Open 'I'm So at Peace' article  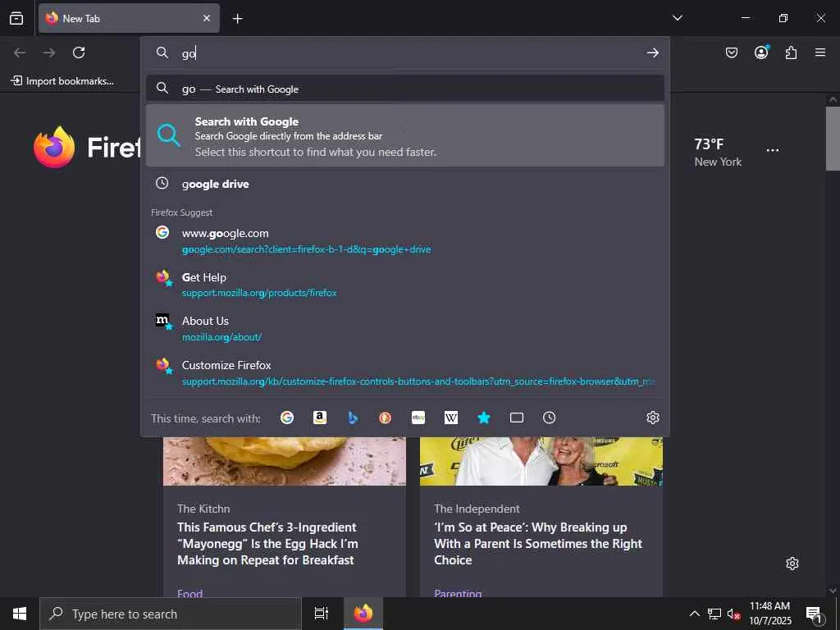(538, 544)
